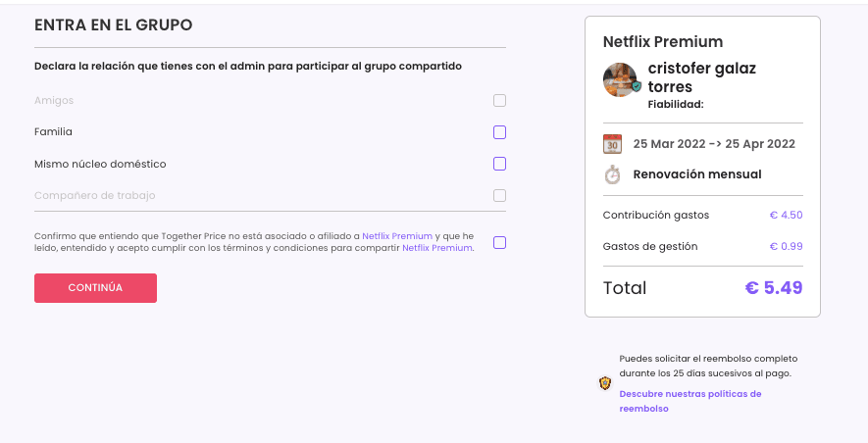The width and height of the screenshot is (868, 443).
Task: Click the 'Declara la relación' instruction text
Action: click(x=248, y=66)
